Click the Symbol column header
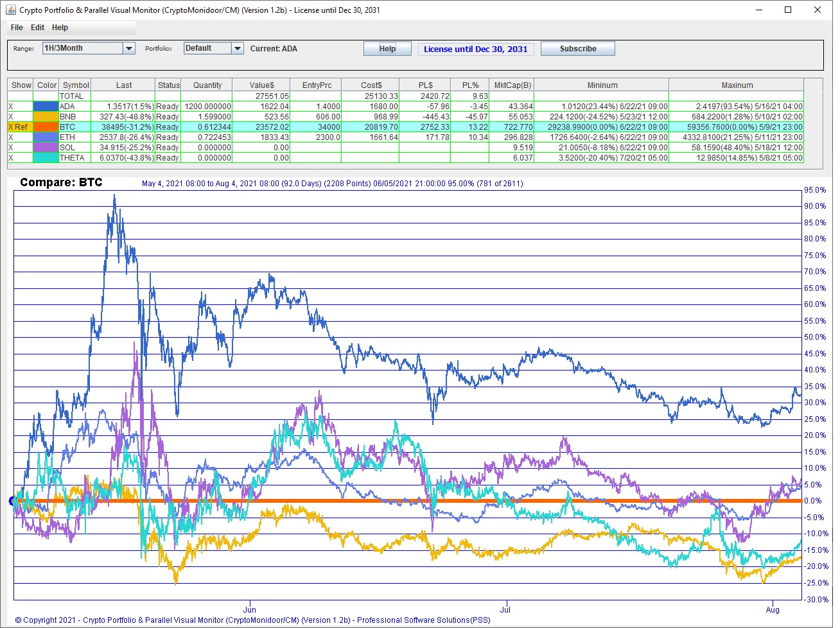This screenshot has width=840, height=628. [76, 85]
